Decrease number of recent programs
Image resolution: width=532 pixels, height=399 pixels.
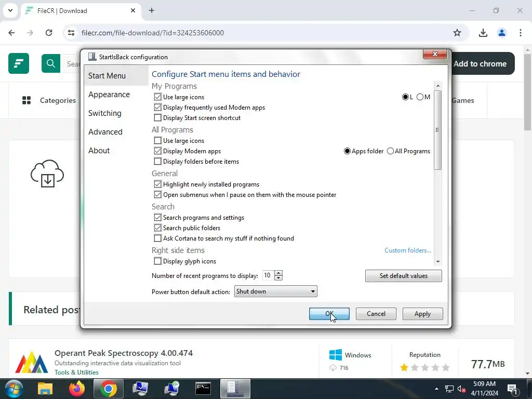[x=278, y=278]
